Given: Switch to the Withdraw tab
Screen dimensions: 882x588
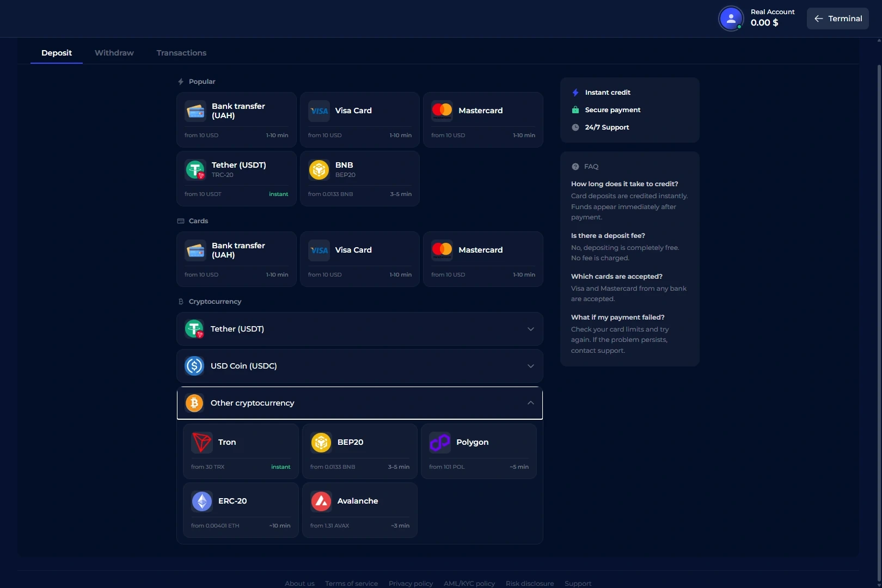Looking at the screenshot, I should [114, 53].
